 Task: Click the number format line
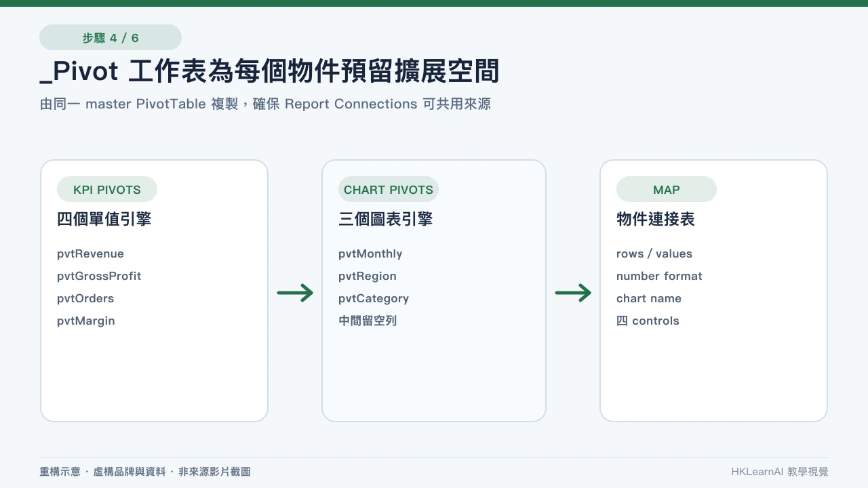pyautogui.click(x=659, y=276)
